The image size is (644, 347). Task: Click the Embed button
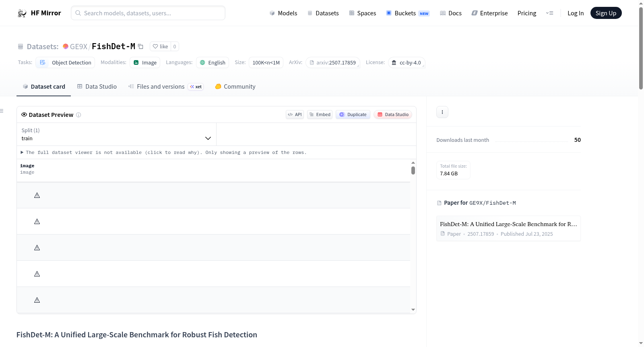[x=320, y=114]
